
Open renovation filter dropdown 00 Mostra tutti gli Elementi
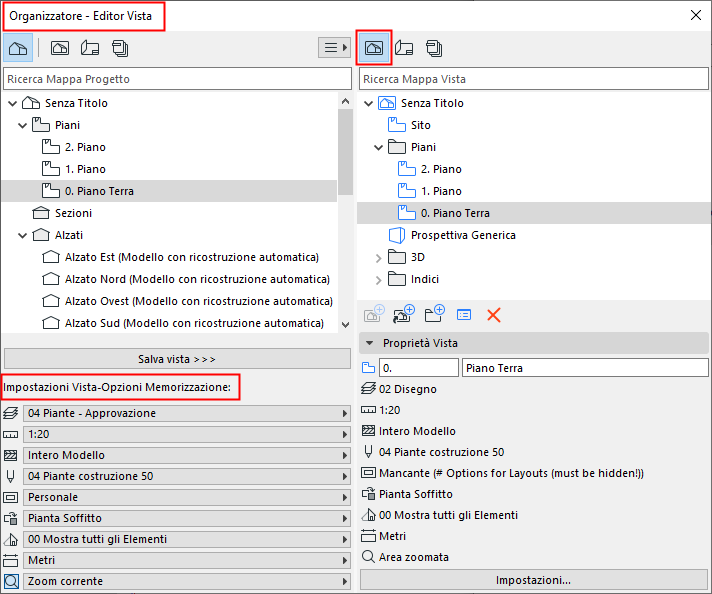tap(187, 539)
